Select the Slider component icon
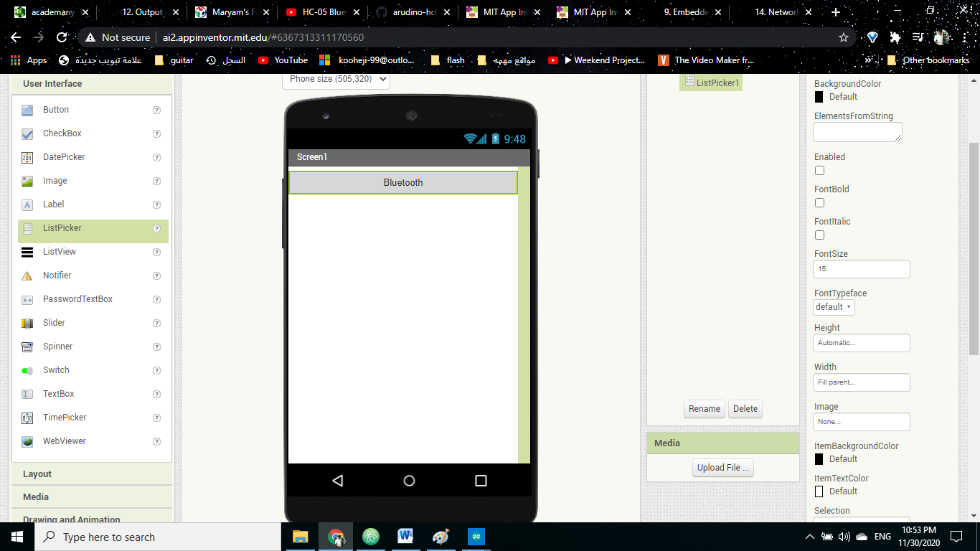Screen dimensions: 980x551 click(54, 323)
